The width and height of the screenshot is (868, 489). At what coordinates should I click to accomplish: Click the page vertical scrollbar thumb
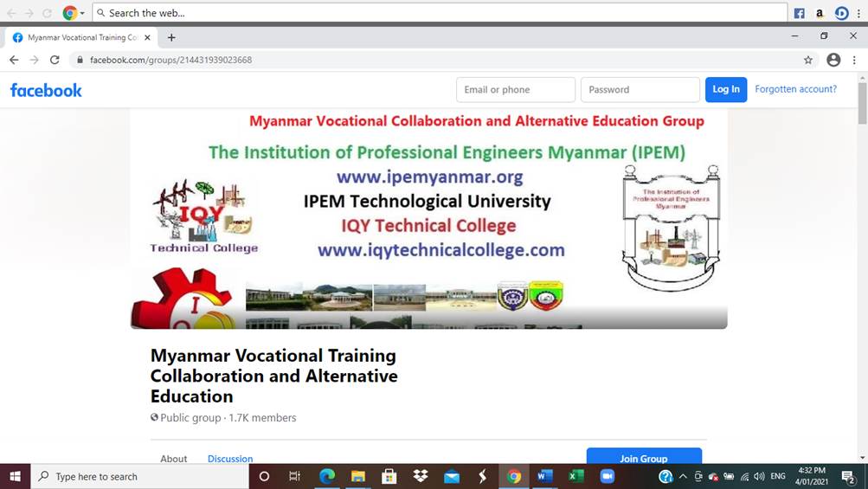click(x=863, y=104)
